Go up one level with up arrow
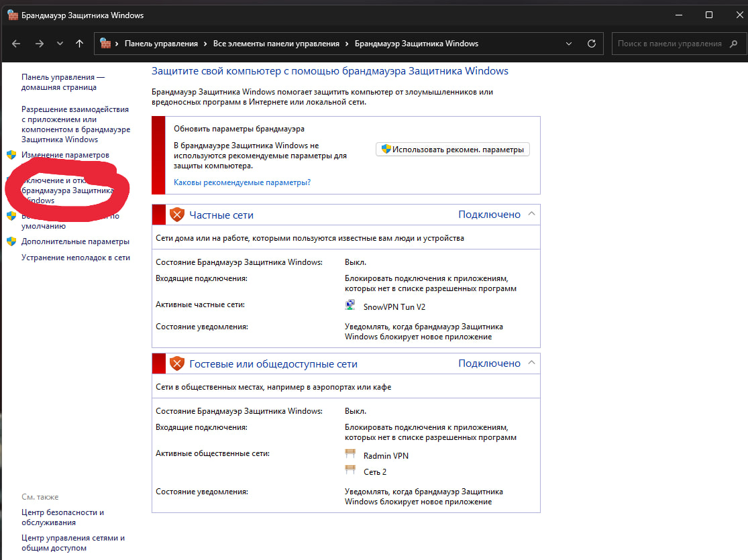The height and width of the screenshot is (560, 748). (80, 44)
